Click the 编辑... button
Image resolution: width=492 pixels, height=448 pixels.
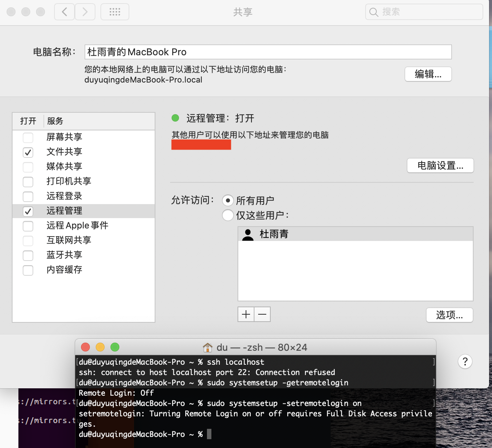(x=428, y=74)
